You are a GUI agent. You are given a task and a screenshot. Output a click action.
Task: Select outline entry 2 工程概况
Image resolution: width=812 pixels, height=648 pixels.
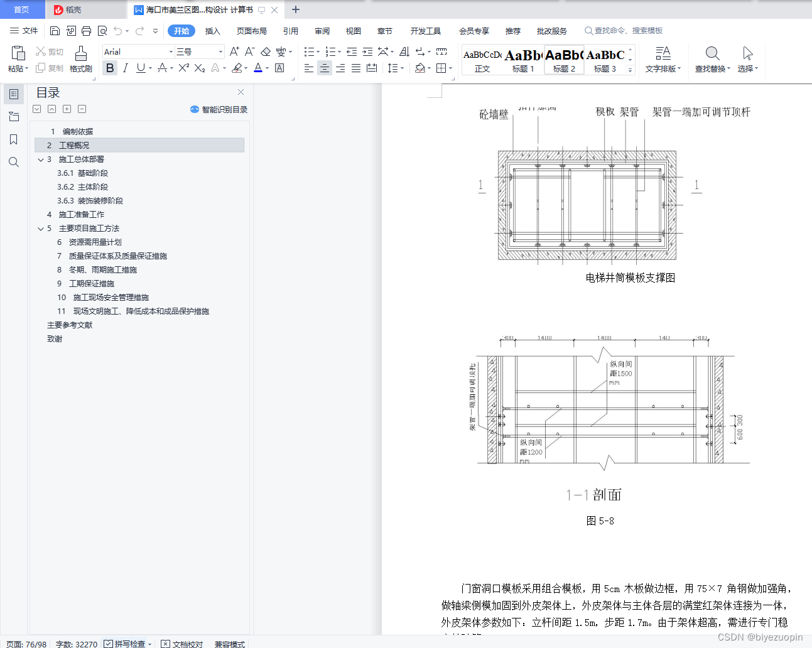click(139, 145)
